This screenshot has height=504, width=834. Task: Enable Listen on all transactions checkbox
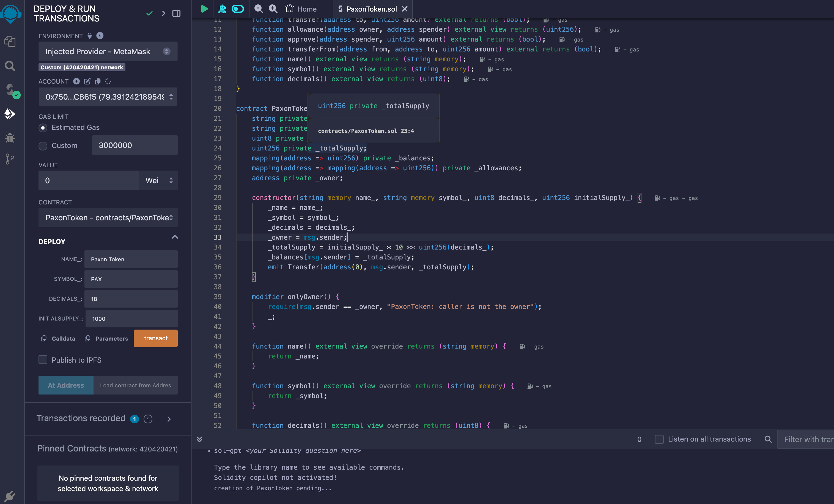[659, 439]
